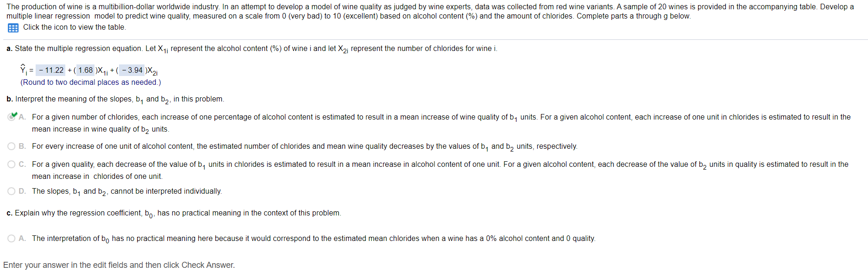Select radio button D in part b
The height and width of the screenshot is (272, 868).
click(x=11, y=191)
